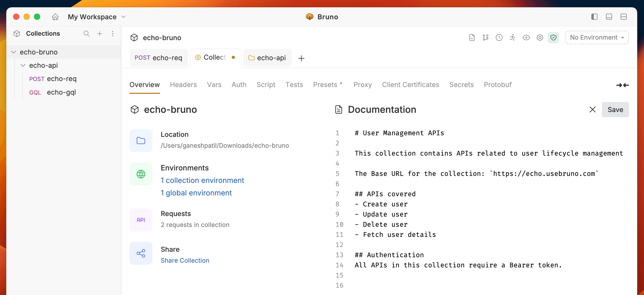Screen dimensions: 644x295
Task: Click the home icon in title bar
Action: (55, 17)
